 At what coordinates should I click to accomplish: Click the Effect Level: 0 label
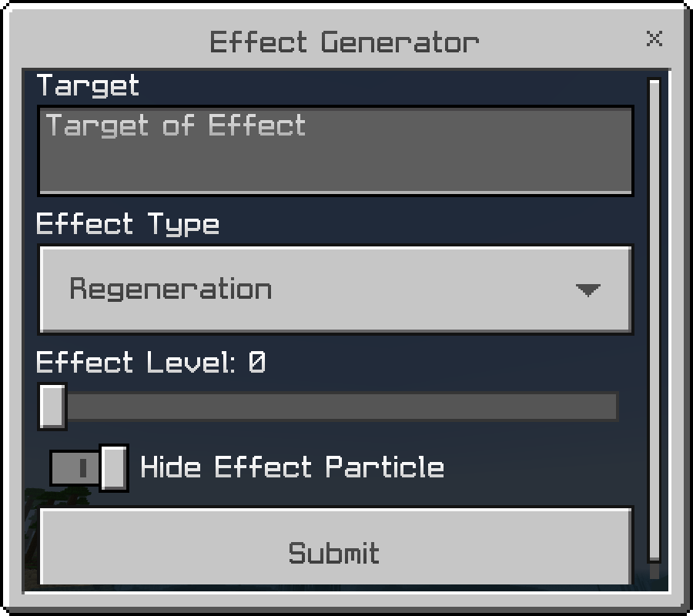tap(151, 362)
